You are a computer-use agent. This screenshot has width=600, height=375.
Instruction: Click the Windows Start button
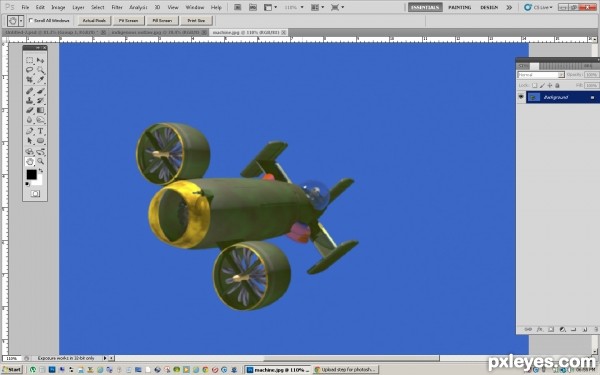point(12,370)
